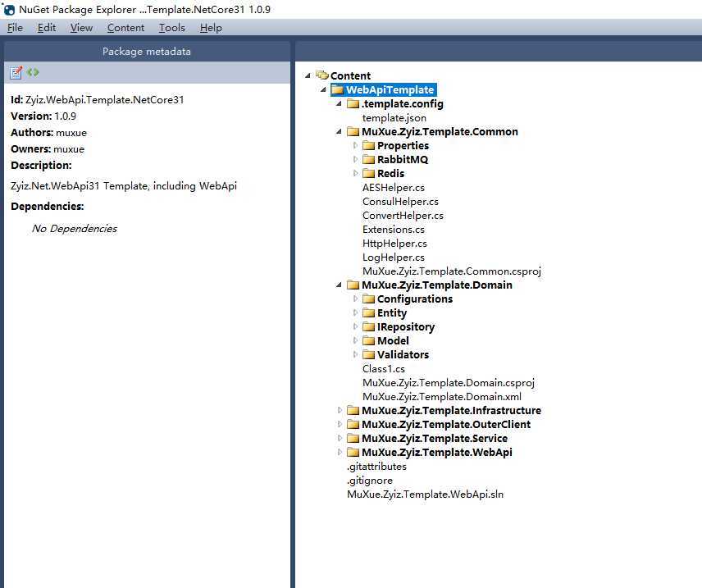Select MuXue.Zyiz.Template.WebApi.sln file

pyautogui.click(x=426, y=494)
